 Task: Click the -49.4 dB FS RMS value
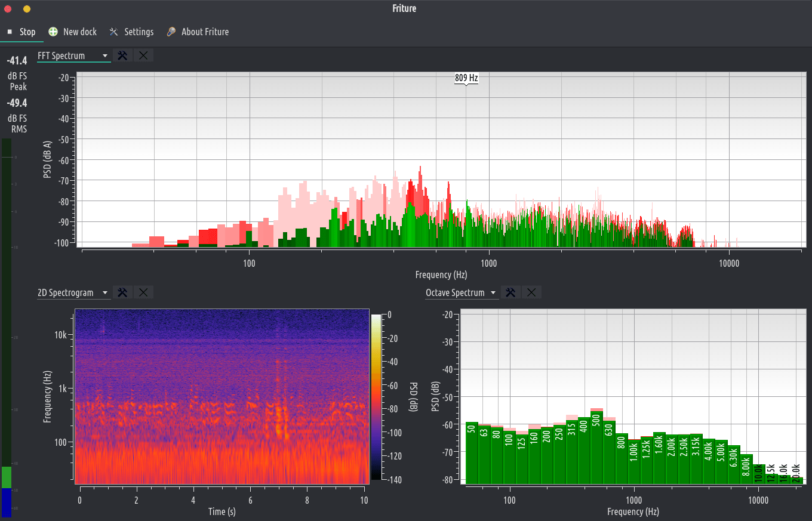17,103
